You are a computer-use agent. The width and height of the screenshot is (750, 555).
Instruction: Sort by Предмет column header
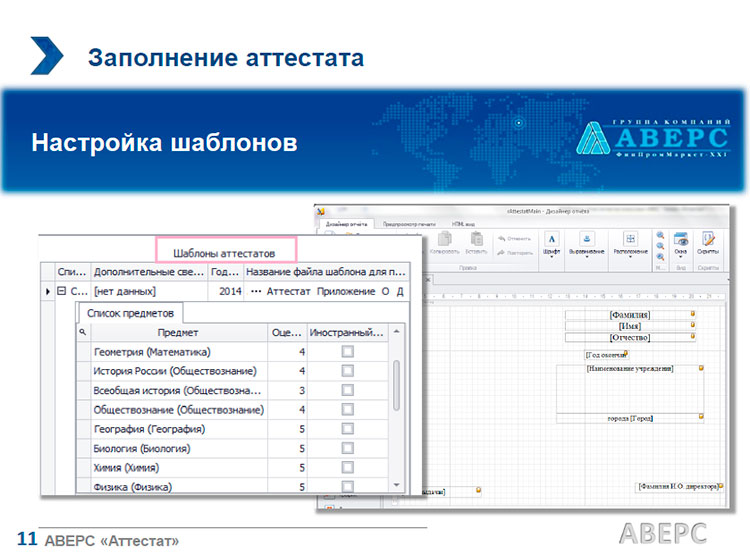tap(178, 333)
